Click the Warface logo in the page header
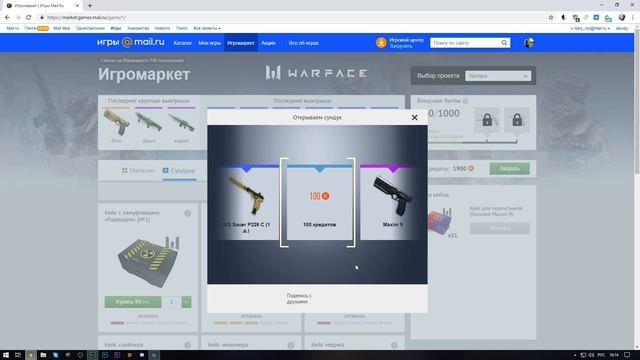Viewport: 640px width, 360px height. click(316, 73)
